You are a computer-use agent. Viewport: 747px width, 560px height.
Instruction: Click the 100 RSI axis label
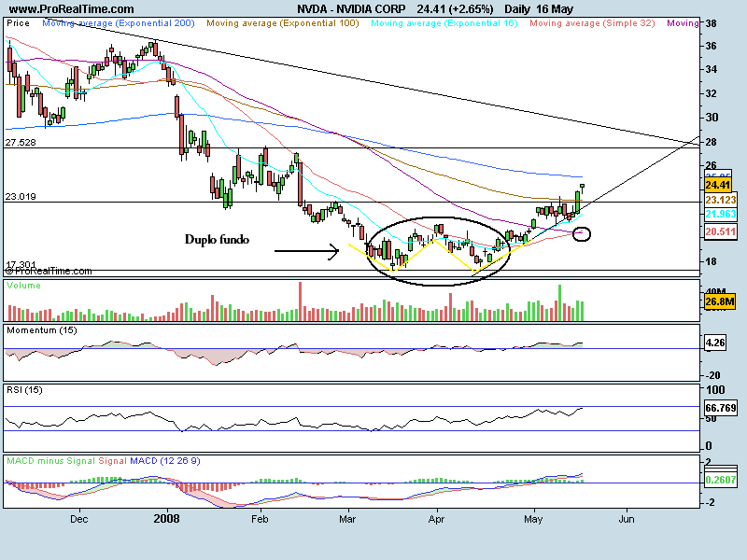pos(715,389)
